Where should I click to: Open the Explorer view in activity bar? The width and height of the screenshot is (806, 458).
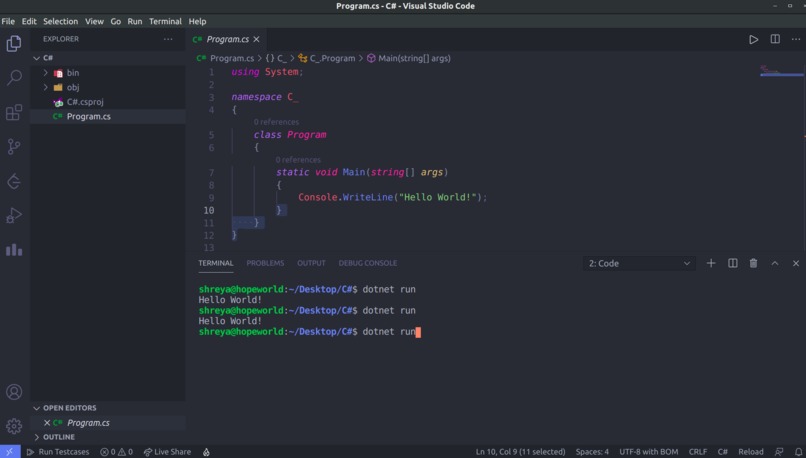pyautogui.click(x=14, y=44)
